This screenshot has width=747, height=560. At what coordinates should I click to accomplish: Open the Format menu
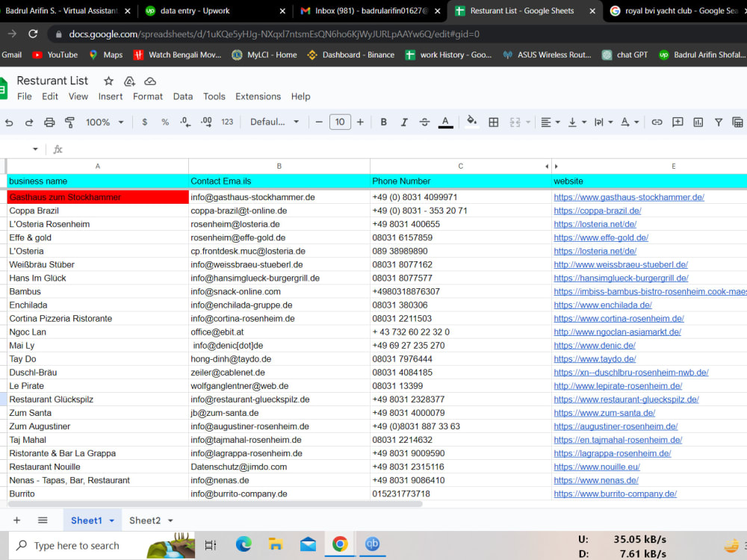148,96
